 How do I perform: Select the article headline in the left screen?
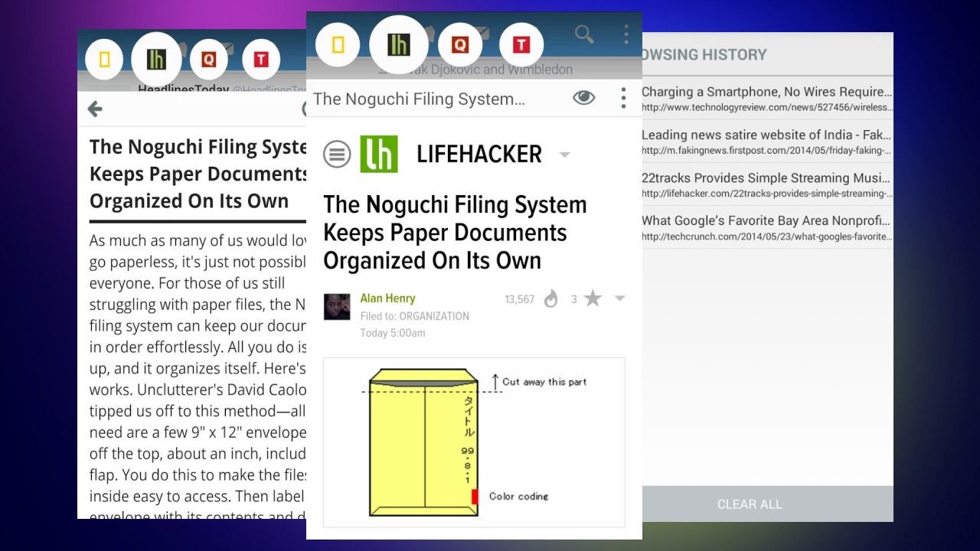[x=198, y=174]
